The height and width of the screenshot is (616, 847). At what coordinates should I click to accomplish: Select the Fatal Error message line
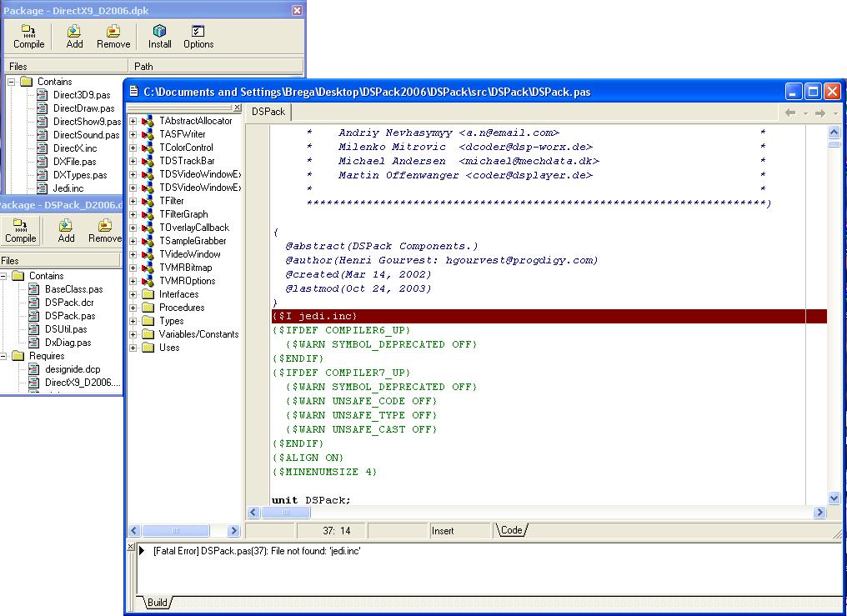pyautogui.click(x=257, y=551)
